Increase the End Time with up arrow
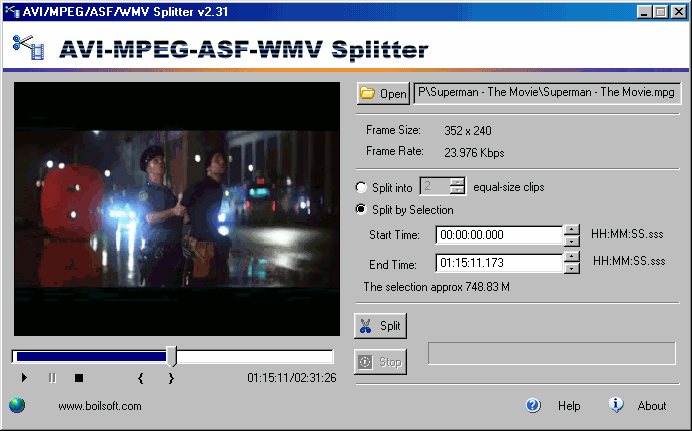 pyautogui.click(x=571, y=258)
